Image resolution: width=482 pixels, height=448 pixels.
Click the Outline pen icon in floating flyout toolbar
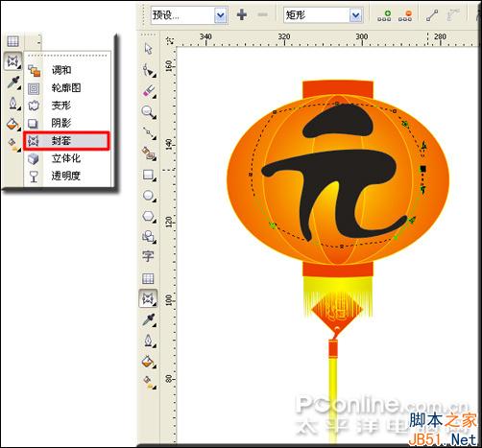pyautogui.click(x=13, y=103)
